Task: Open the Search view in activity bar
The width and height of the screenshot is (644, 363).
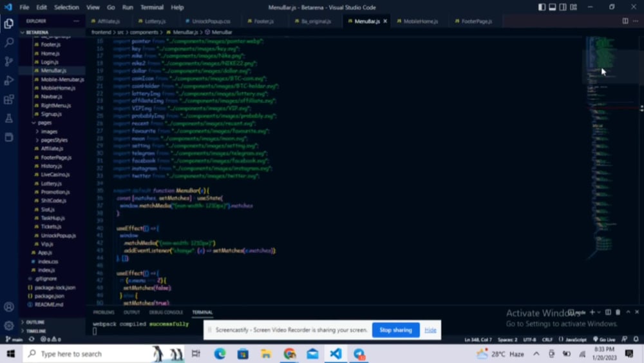Action: click(x=8, y=43)
